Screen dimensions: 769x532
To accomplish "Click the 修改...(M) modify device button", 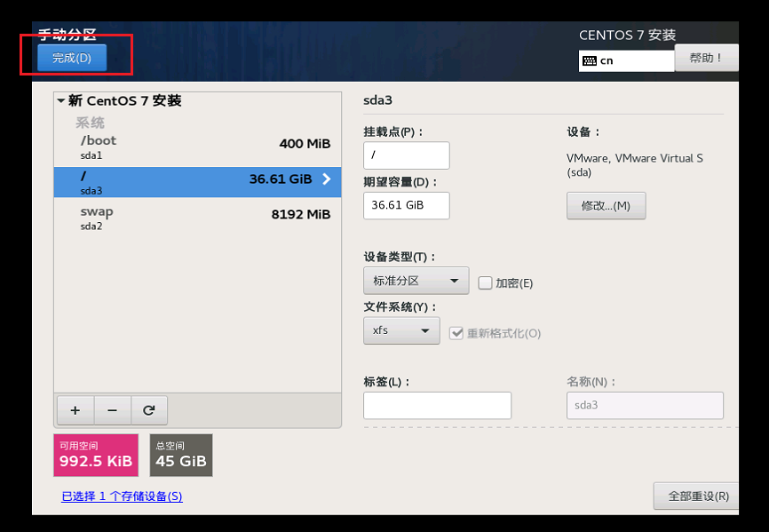I will [x=606, y=205].
